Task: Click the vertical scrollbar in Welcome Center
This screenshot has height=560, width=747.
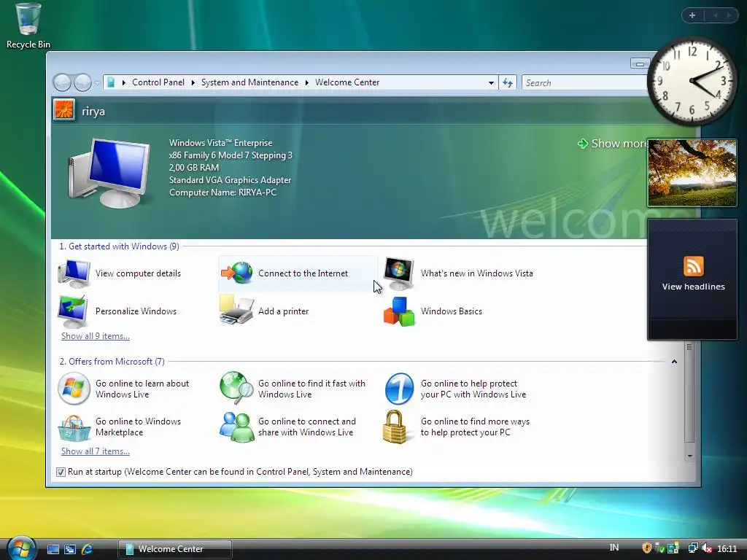Action: 689,393
